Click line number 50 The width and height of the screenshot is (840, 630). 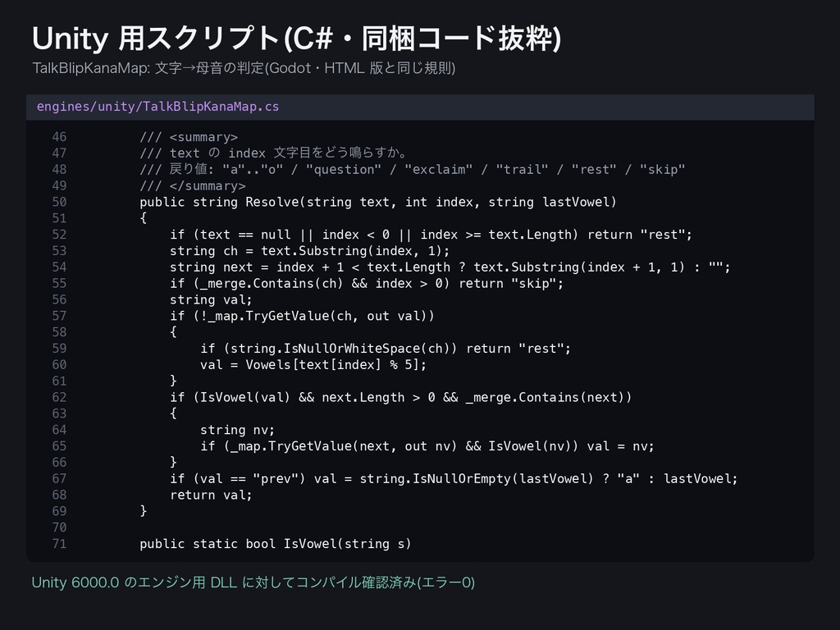tap(59, 202)
